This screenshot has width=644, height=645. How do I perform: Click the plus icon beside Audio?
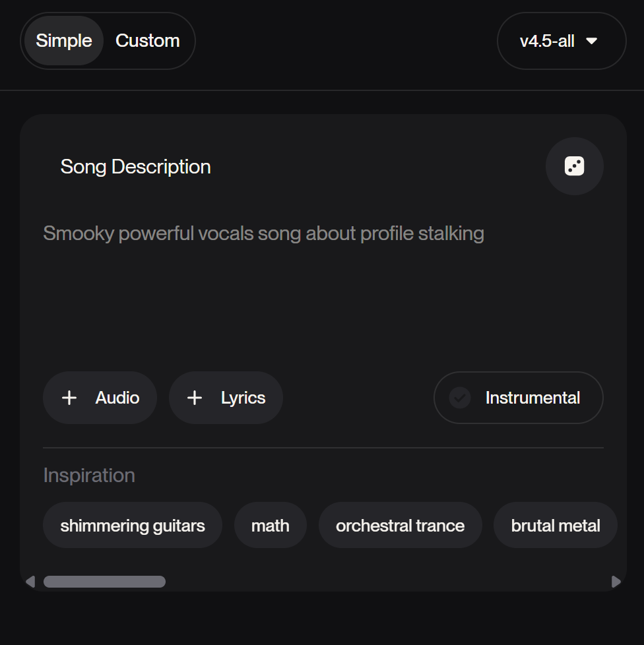[69, 398]
